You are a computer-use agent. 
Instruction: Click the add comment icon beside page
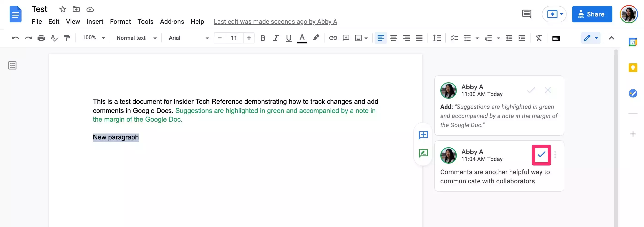point(423,135)
